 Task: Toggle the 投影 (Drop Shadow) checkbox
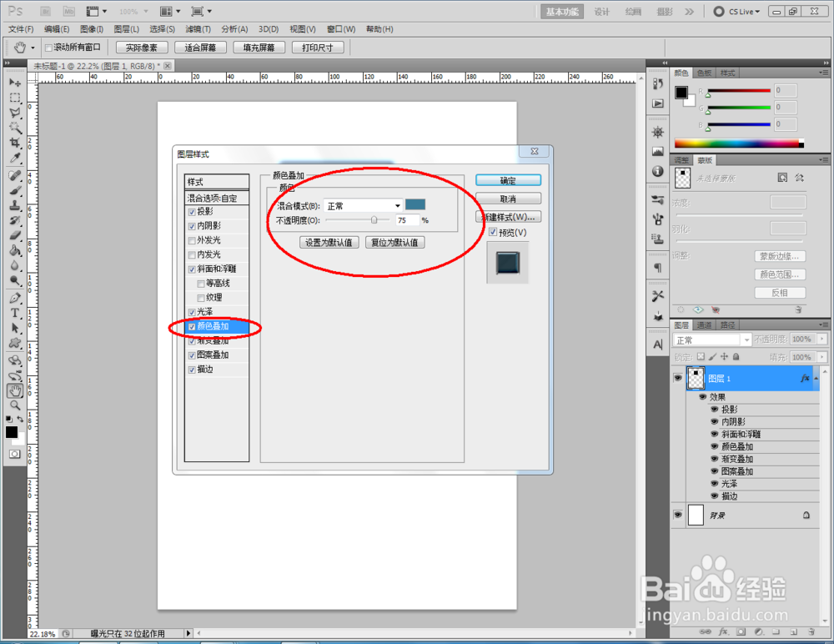point(192,212)
